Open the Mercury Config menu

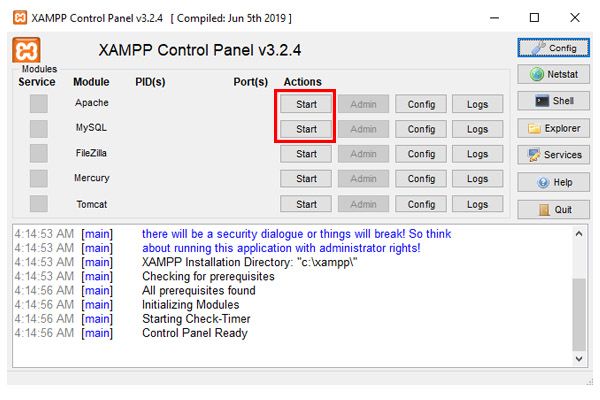pos(421,179)
